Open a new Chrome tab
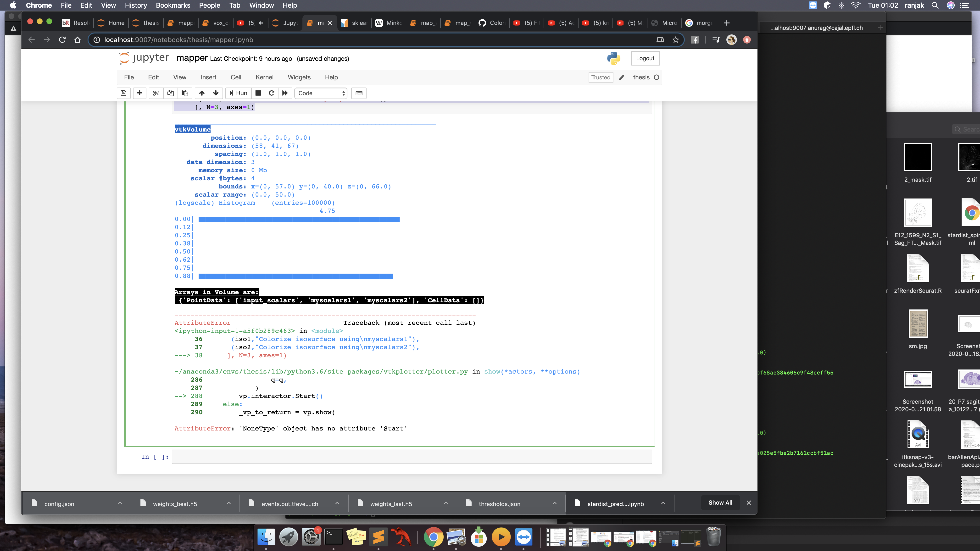The image size is (980, 551). (726, 23)
